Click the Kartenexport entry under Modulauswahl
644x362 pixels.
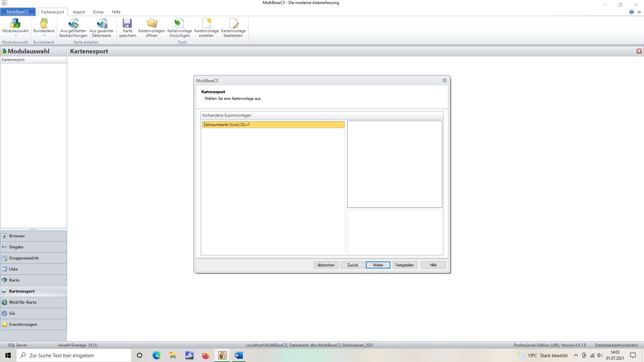tap(34, 60)
